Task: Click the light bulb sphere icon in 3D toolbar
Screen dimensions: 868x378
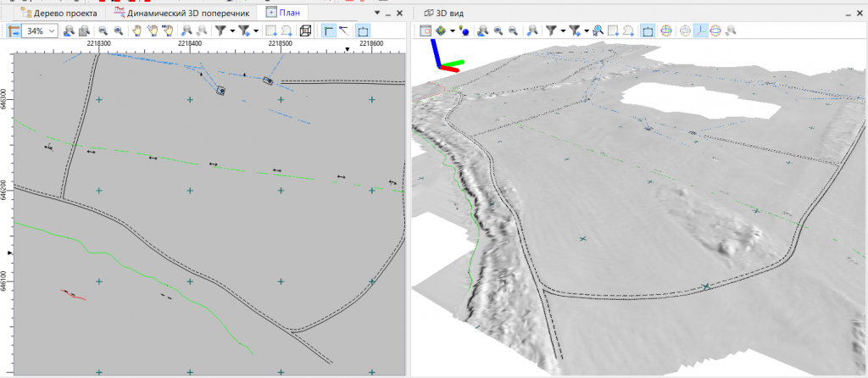Action: pos(464,31)
